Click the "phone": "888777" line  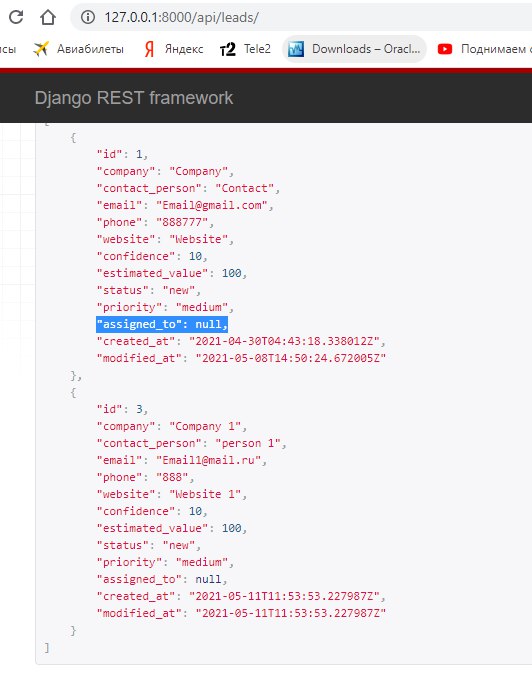(155, 222)
